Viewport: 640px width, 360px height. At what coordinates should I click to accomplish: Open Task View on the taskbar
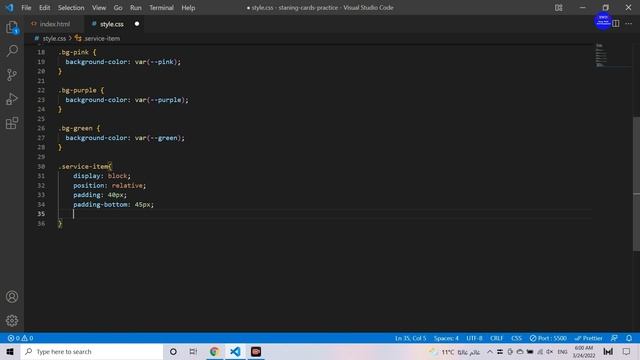point(193,351)
